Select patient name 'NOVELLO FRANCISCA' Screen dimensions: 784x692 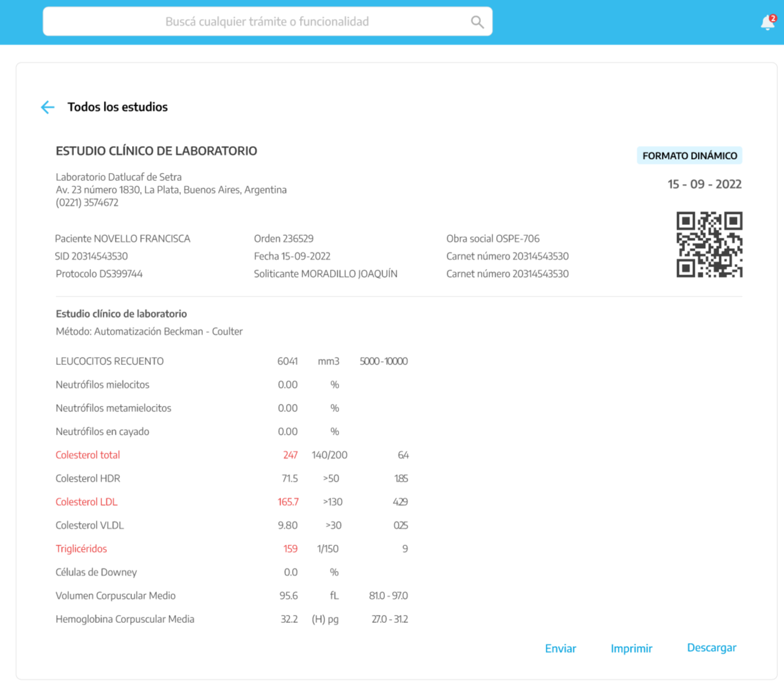click(x=142, y=239)
